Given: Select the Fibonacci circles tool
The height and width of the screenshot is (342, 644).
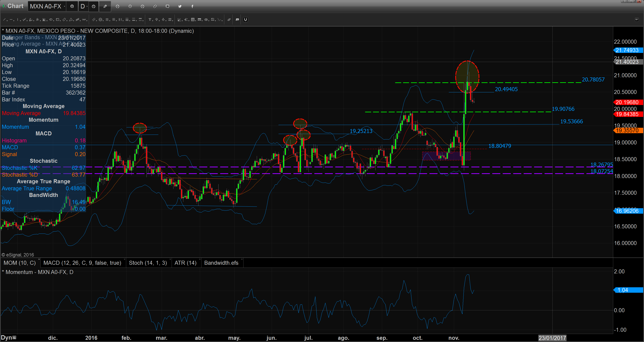Looking at the screenshot, I should [x=100, y=20].
